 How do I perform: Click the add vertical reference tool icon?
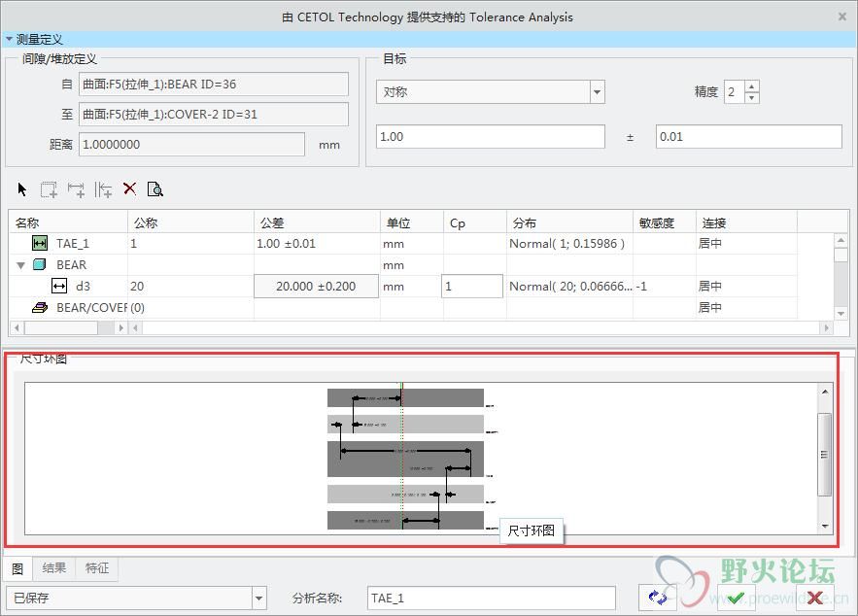[x=103, y=189]
